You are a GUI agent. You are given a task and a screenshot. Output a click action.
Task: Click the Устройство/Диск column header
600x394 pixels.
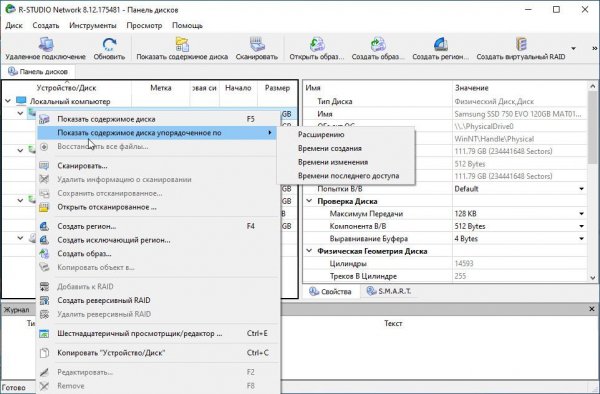(x=67, y=88)
